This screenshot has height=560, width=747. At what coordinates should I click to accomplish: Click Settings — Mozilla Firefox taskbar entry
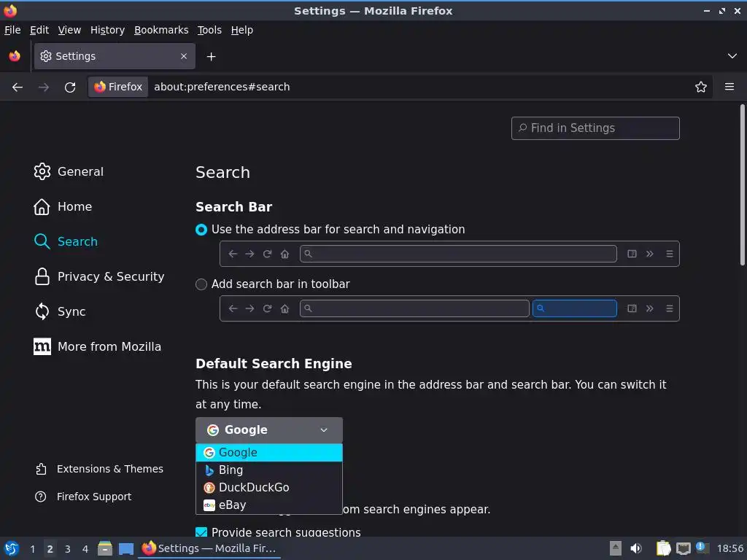(209, 548)
